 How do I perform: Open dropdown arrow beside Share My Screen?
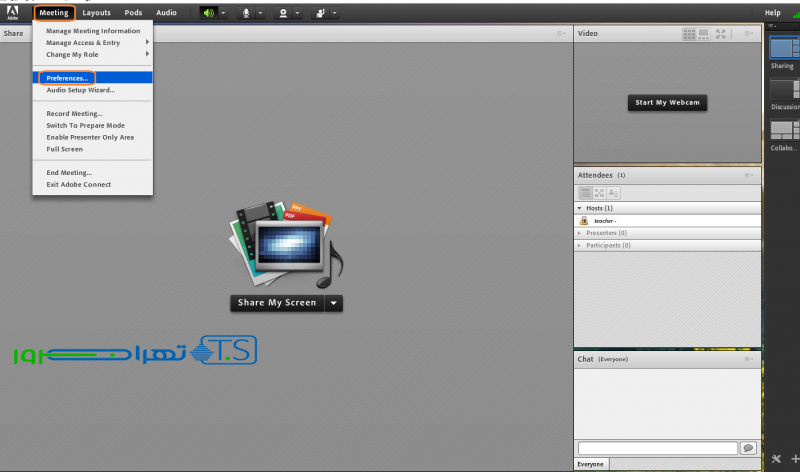click(334, 303)
